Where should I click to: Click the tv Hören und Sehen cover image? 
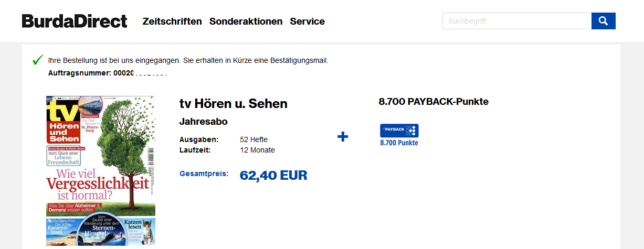[x=101, y=171]
